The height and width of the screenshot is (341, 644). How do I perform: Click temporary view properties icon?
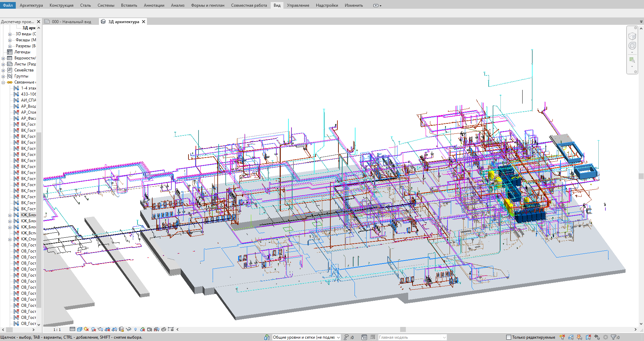pyautogui.click(x=150, y=329)
